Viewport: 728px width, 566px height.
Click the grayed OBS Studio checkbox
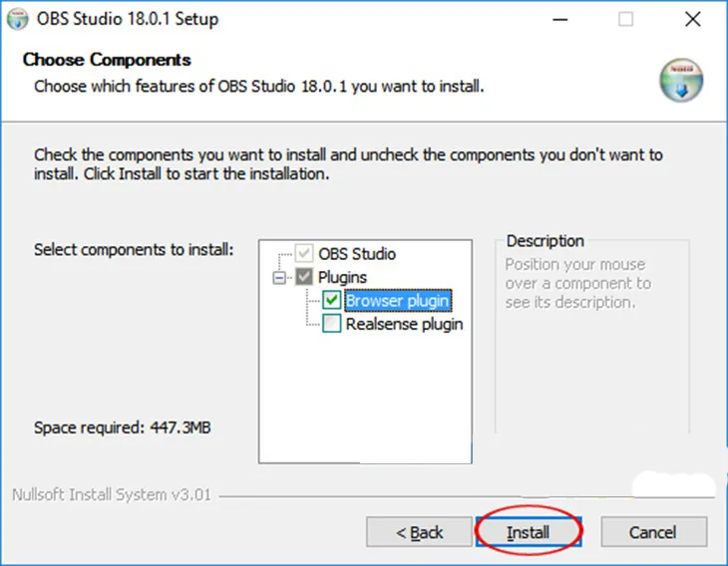[x=305, y=253]
